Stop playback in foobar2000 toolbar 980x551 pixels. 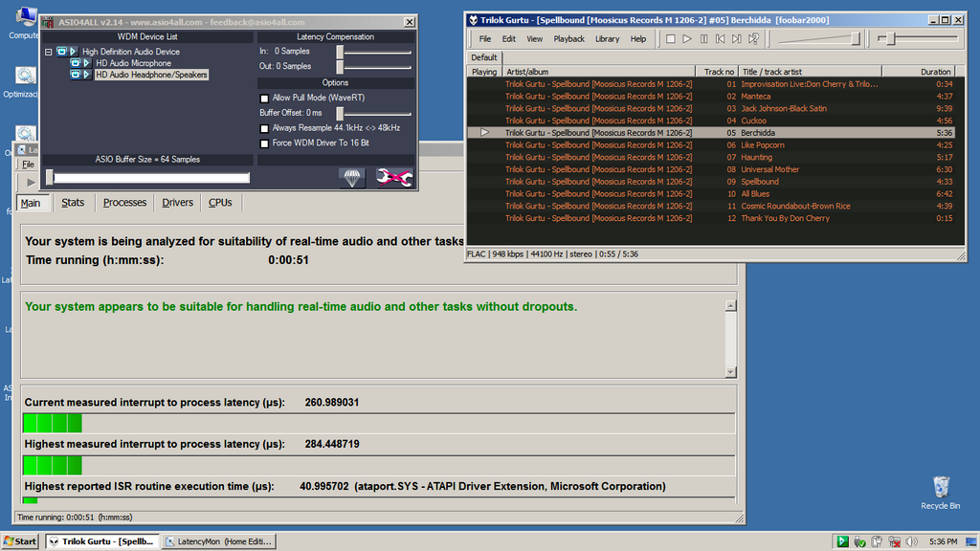tap(671, 38)
